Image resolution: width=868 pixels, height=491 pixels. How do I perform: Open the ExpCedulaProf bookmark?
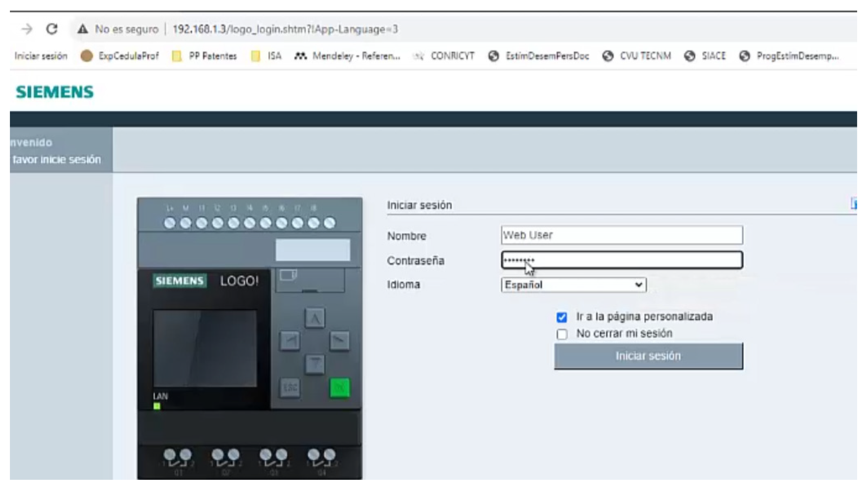(x=120, y=56)
